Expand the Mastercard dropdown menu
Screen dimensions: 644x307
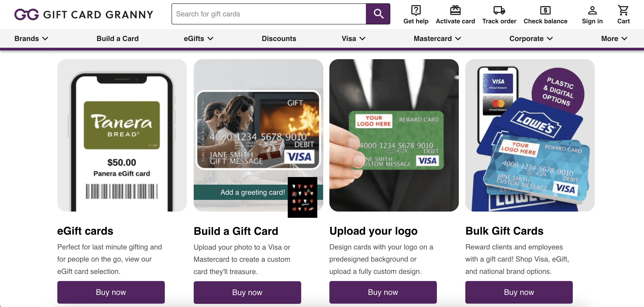[437, 39]
